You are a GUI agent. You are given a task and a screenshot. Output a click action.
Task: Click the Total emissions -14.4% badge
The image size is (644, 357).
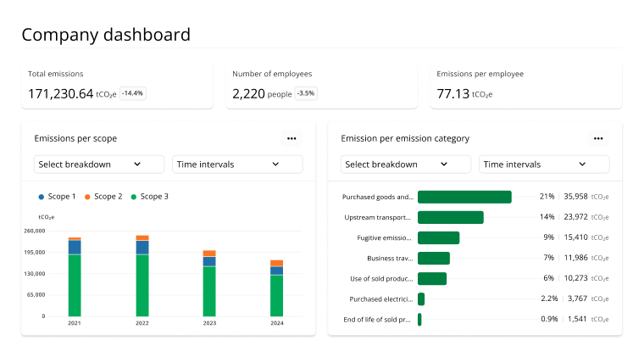133,93
